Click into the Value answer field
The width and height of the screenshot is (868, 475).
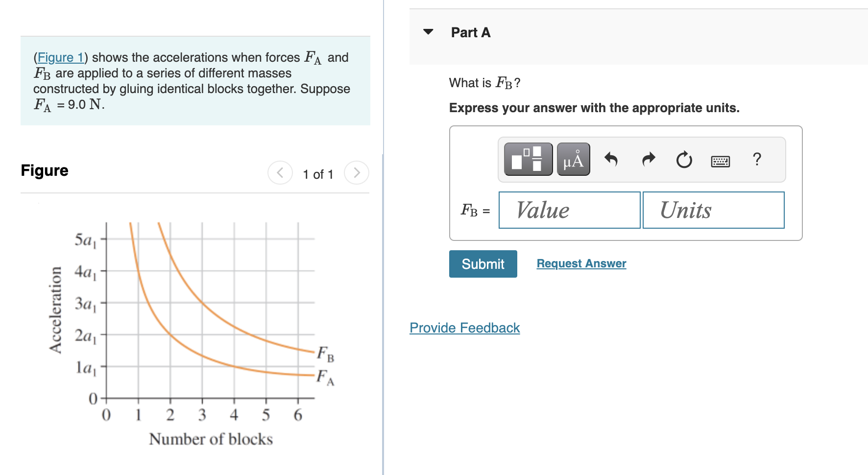569,210
